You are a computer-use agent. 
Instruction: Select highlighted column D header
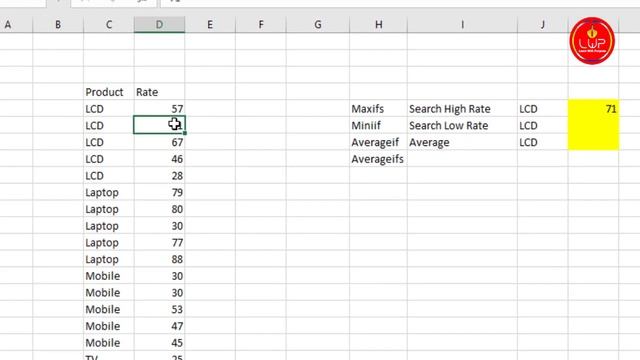[159, 24]
